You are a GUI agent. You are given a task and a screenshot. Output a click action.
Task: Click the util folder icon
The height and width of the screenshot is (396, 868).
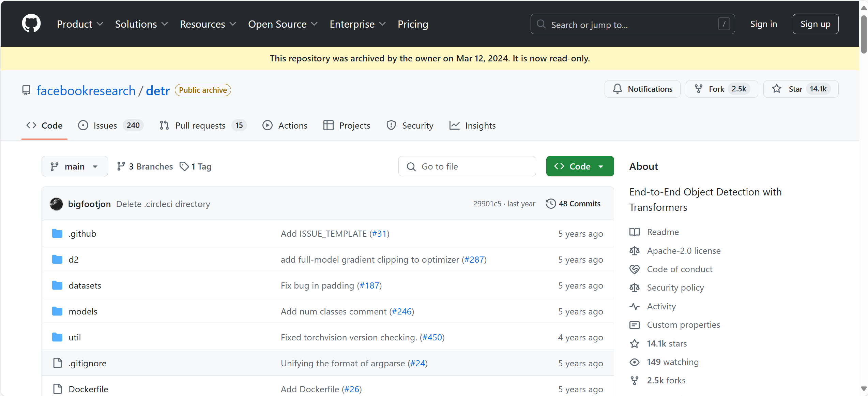coord(57,337)
